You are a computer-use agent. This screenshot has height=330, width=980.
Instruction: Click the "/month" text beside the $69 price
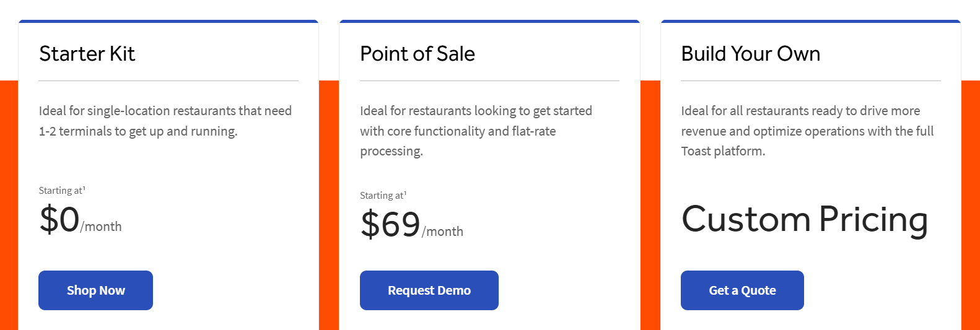[443, 232]
